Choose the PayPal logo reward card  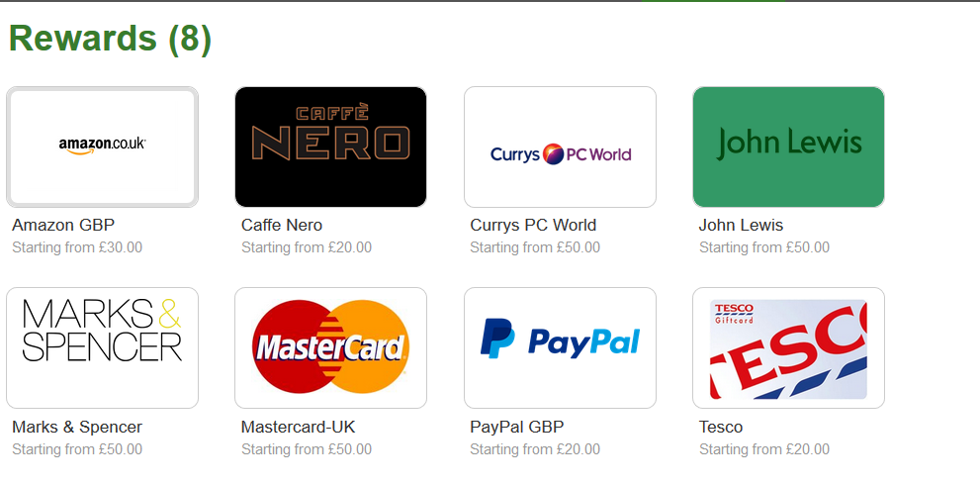(560, 347)
